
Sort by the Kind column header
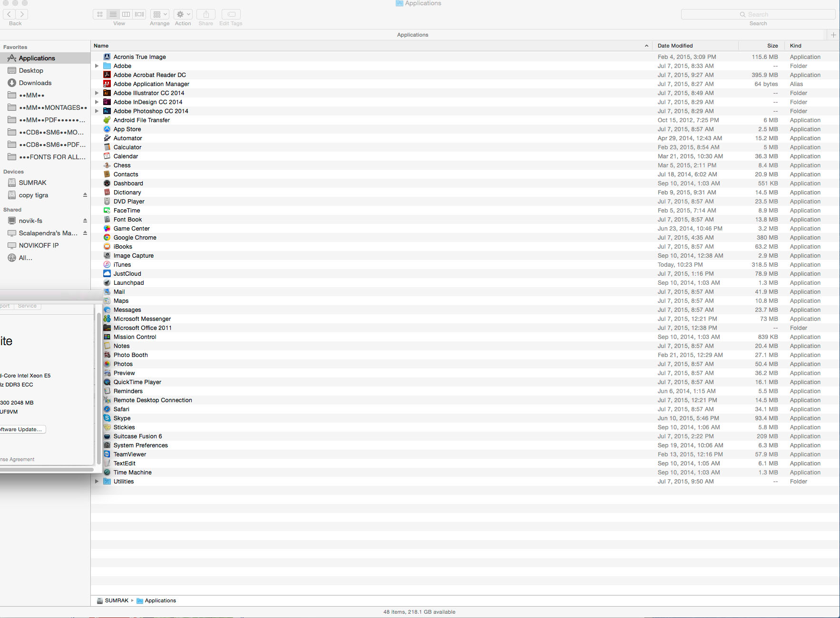(811, 46)
